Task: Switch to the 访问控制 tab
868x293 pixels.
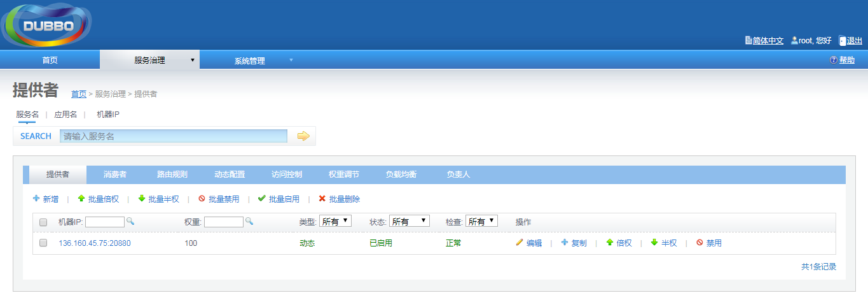Action: pyautogui.click(x=287, y=175)
